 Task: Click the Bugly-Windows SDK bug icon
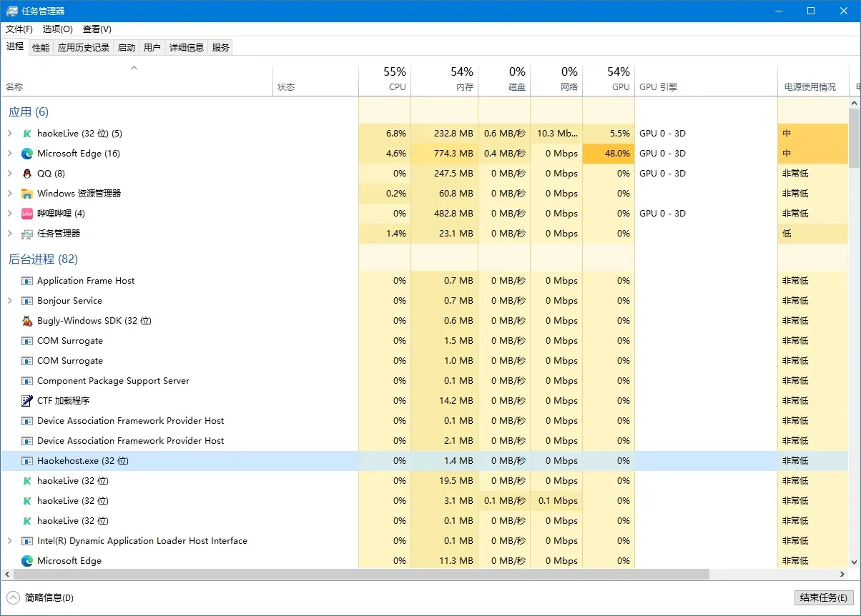pyautogui.click(x=27, y=321)
